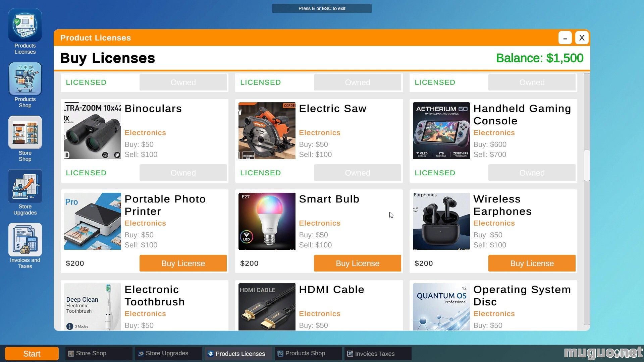Buy License for Portable Photo Printer
The height and width of the screenshot is (362, 644).
pos(183,263)
